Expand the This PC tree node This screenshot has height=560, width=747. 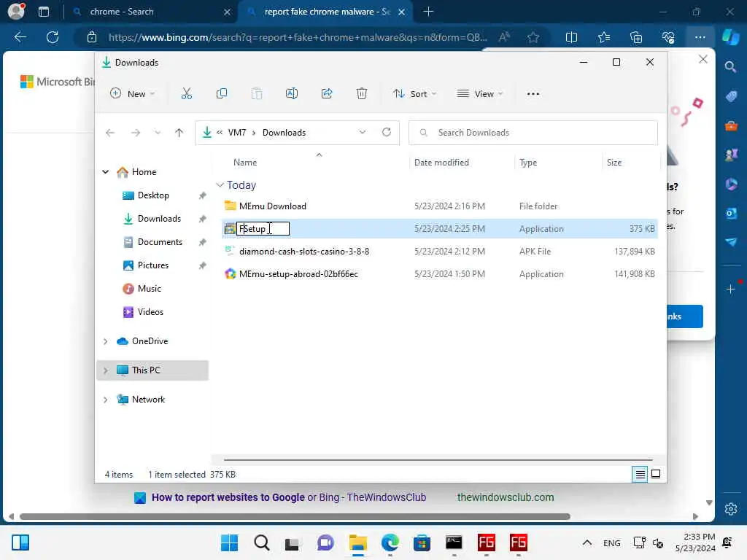[x=106, y=370]
